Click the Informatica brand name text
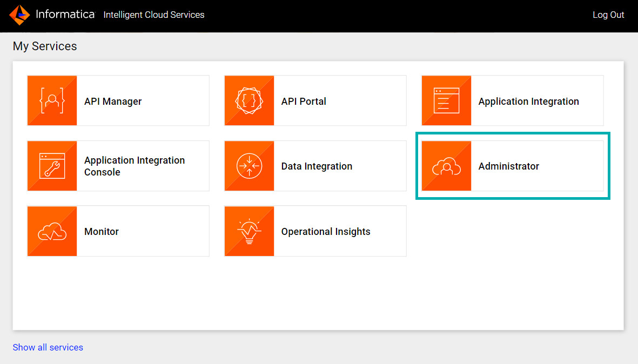The image size is (638, 364). tap(65, 14)
